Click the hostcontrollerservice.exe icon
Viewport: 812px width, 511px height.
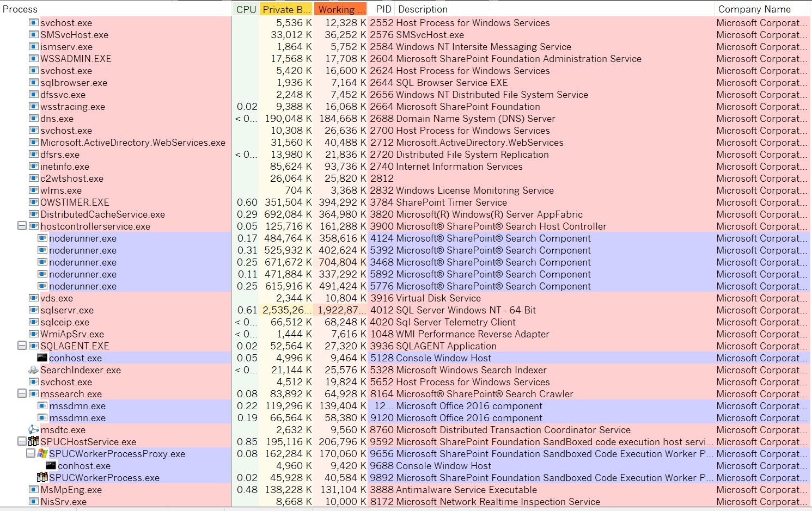pos(34,226)
